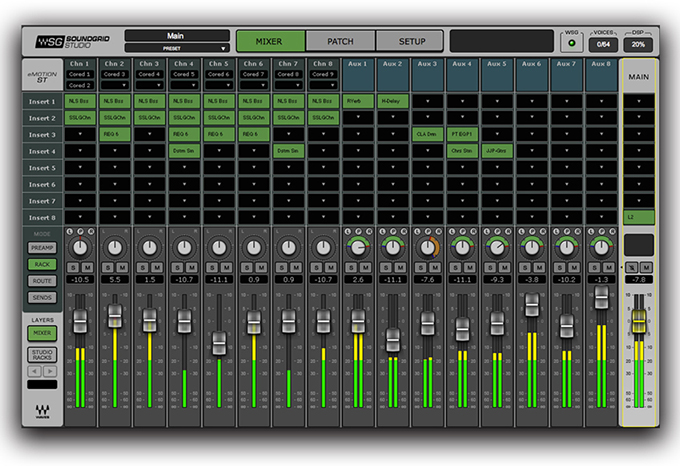The height and width of the screenshot is (466, 680).
Task: Click Aux 1 pan knob
Action: tap(358, 248)
